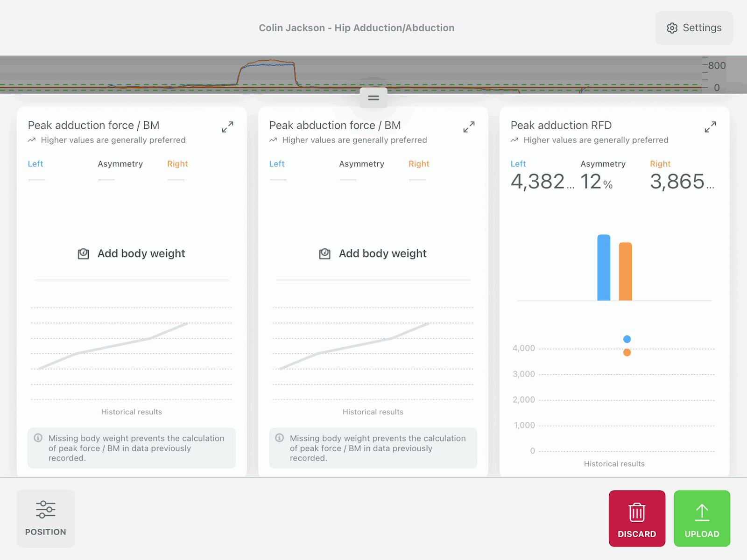Click the Left label in Peak adduction RFD
Image resolution: width=747 pixels, height=560 pixels.
(518, 164)
